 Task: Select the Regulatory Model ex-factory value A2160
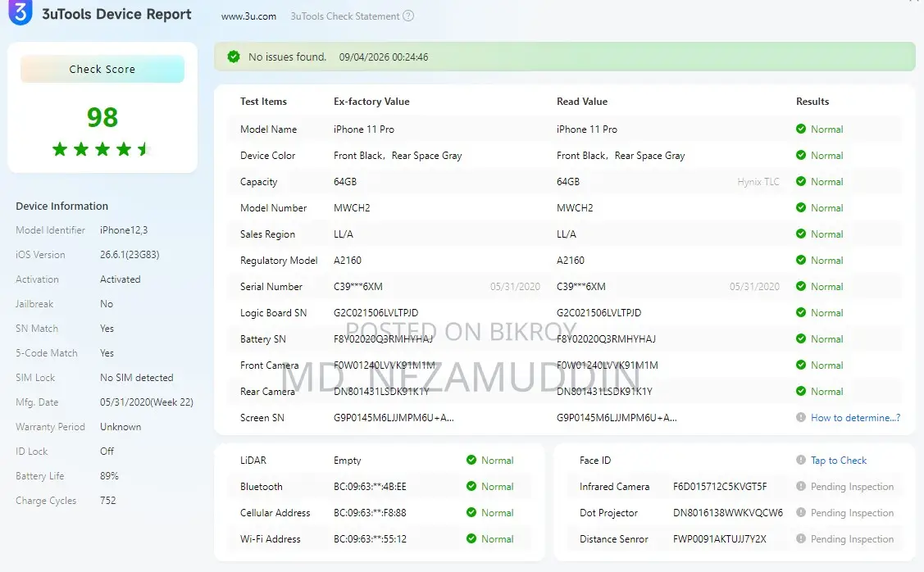pyautogui.click(x=348, y=261)
